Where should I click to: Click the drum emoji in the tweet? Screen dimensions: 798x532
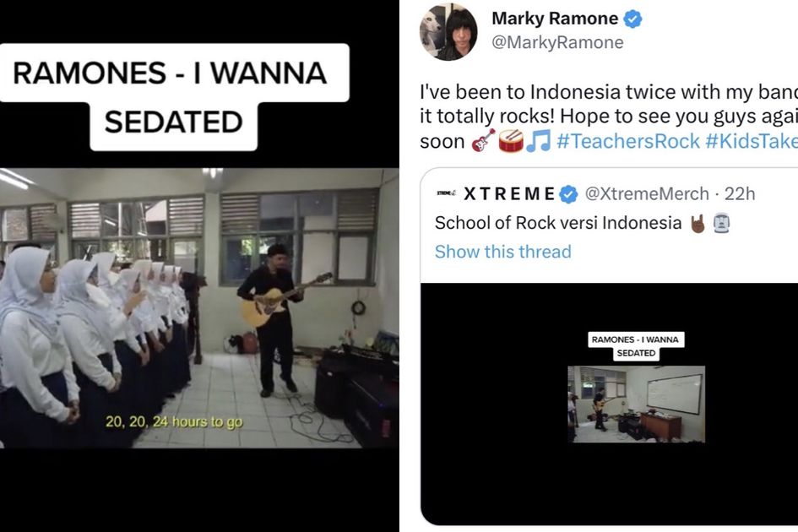[x=510, y=140]
